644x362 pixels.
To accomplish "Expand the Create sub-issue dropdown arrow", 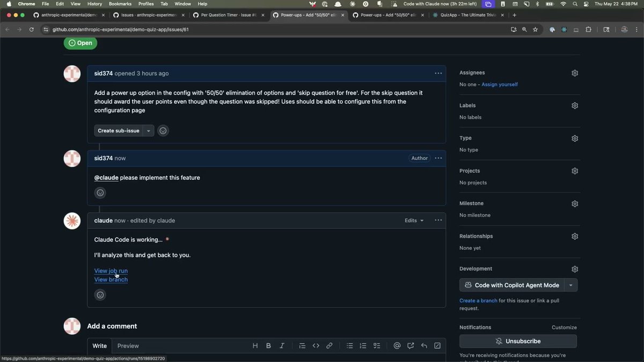I will point(149,130).
